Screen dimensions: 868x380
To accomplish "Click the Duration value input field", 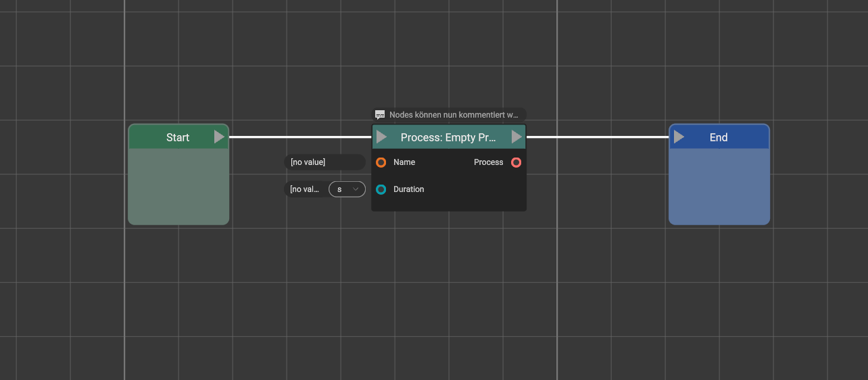I will [306, 189].
